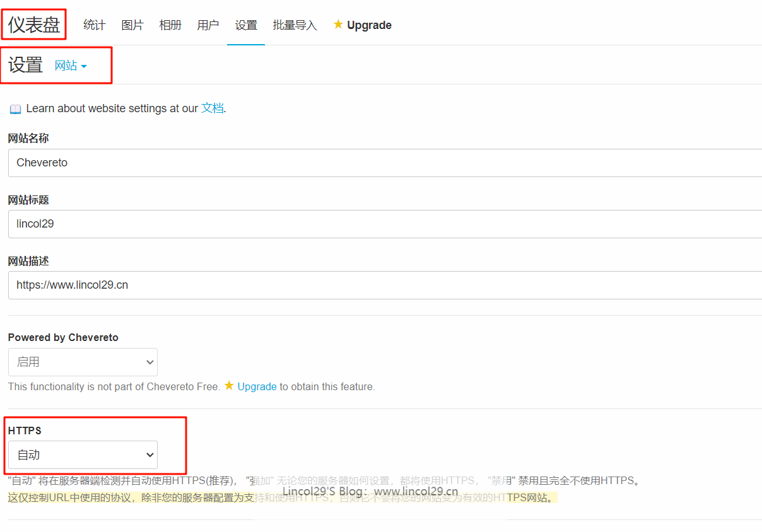Open the 批量导入 tab

coord(295,25)
